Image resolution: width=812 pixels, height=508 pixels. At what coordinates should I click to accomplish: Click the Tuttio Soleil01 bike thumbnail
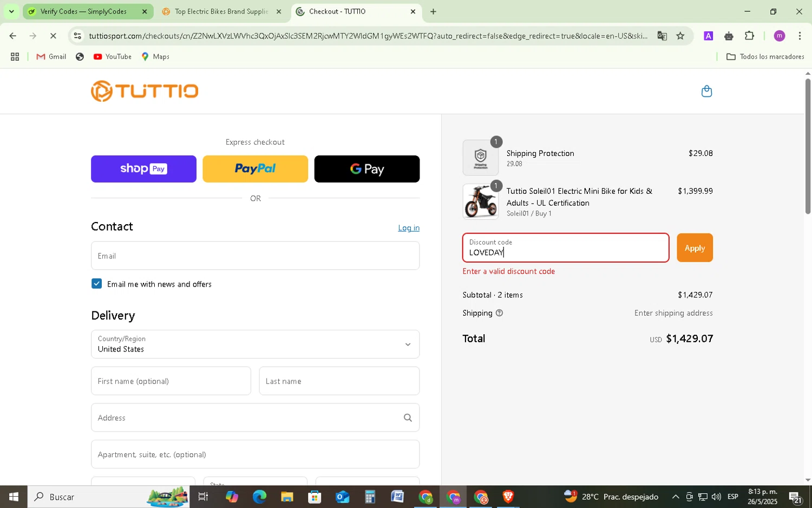(x=480, y=201)
